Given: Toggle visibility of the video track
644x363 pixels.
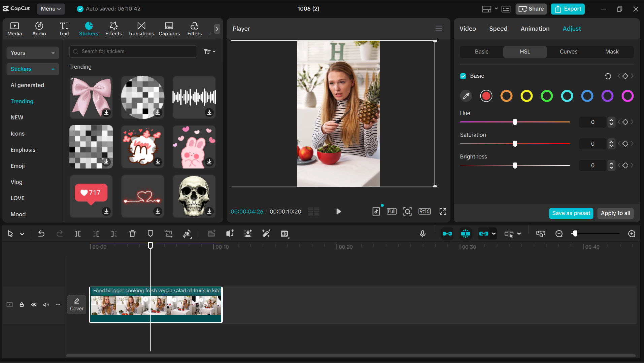Looking at the screenshot, I should pyautogui.click(x=34, y=304).
